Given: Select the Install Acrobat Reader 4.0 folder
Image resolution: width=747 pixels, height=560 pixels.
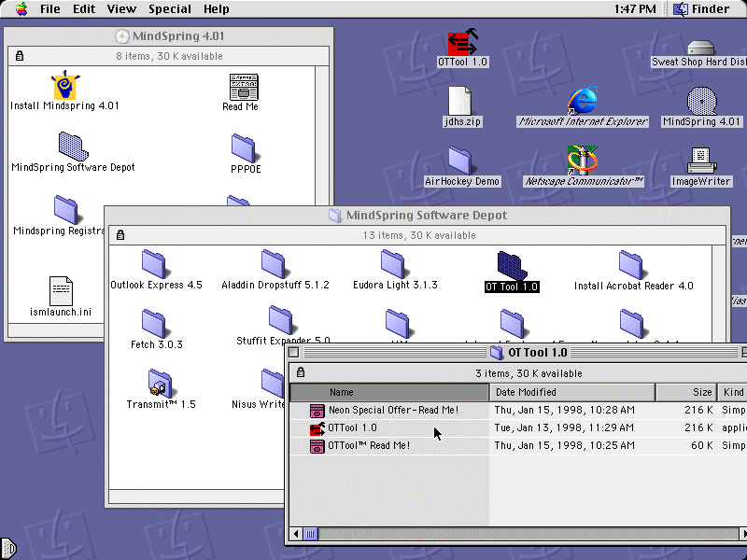Looking at the screenshot, I should 631,264.
